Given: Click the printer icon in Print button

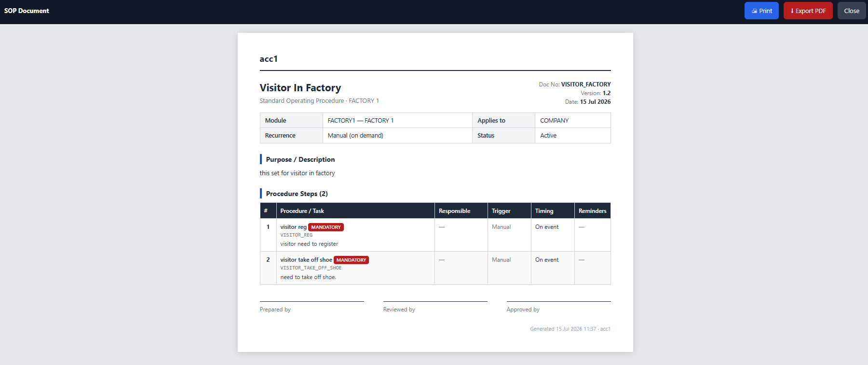Looking at the screenshot, I should pyautogui.click(x=755, y=11).
